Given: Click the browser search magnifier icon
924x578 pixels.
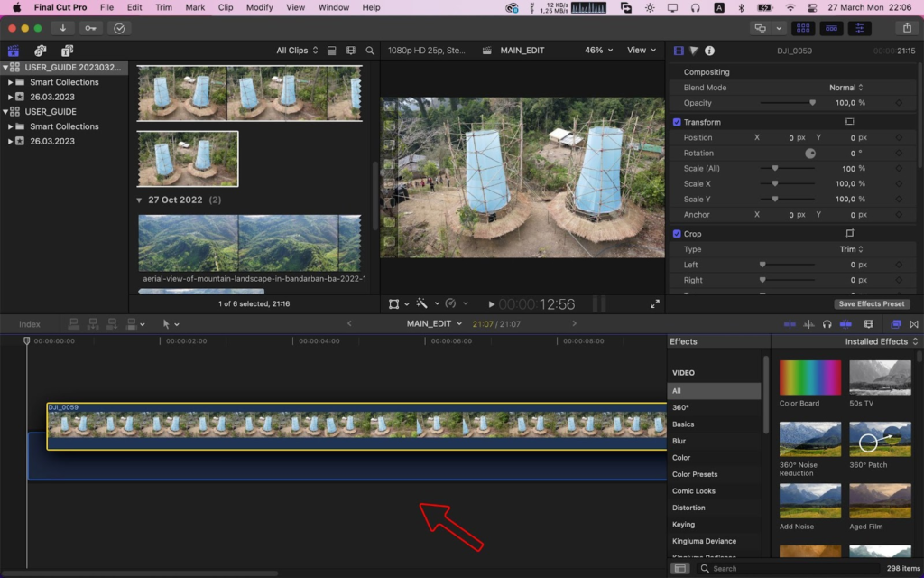Looking at the screenshot, I should coord(370,51).
